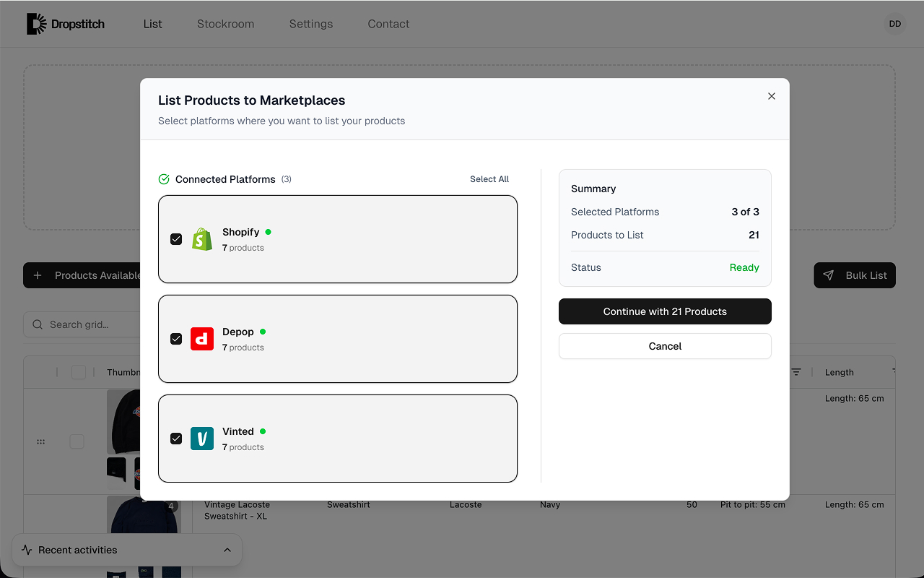This screenshot has width=924, height=578.
Task: Click the Sweatshirt category cell
Action: [x=349, y=505]
